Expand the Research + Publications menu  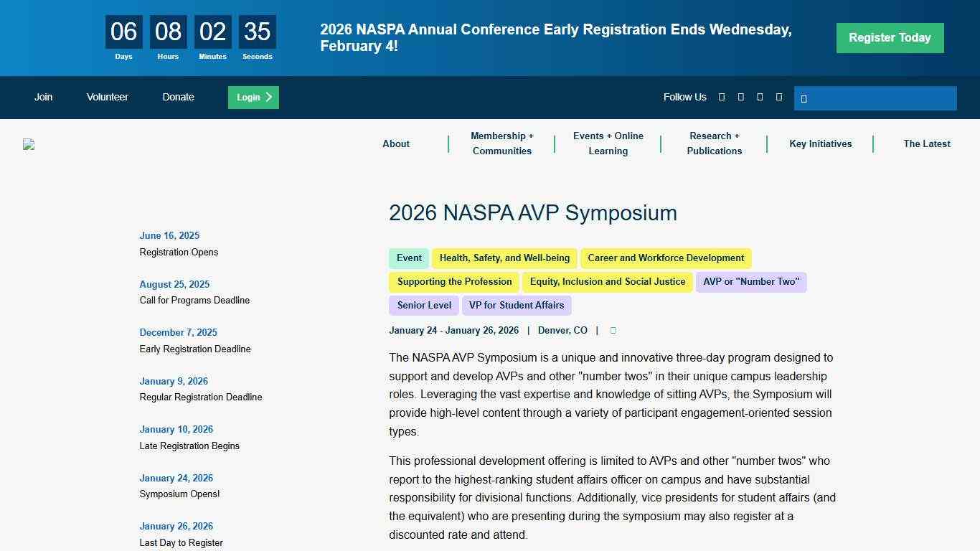(x=714, y=143)
